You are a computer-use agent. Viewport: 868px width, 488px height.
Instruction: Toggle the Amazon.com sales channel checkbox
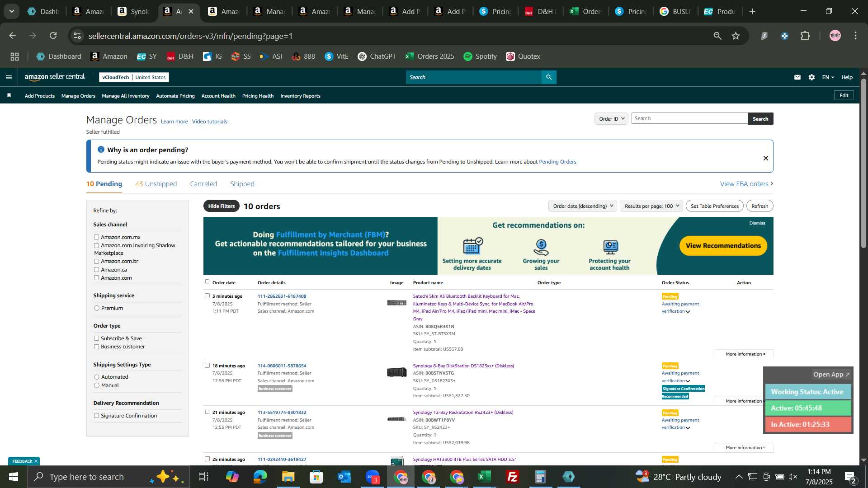tap(96, 278)
